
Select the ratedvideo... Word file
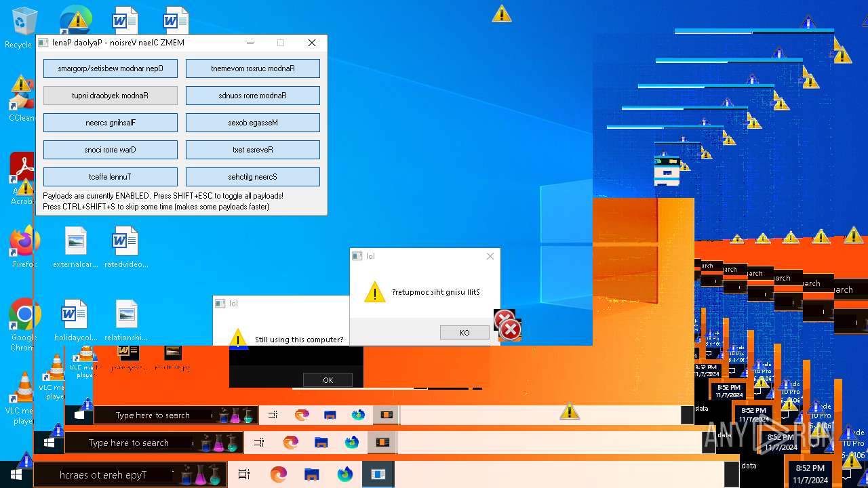point(125,247)
